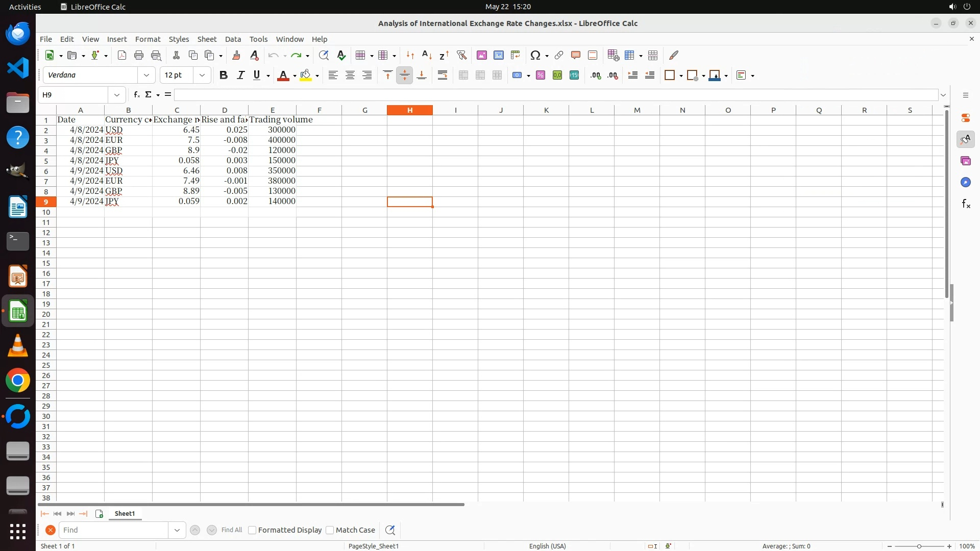Open the Data menu

click(x=233, y=39)
